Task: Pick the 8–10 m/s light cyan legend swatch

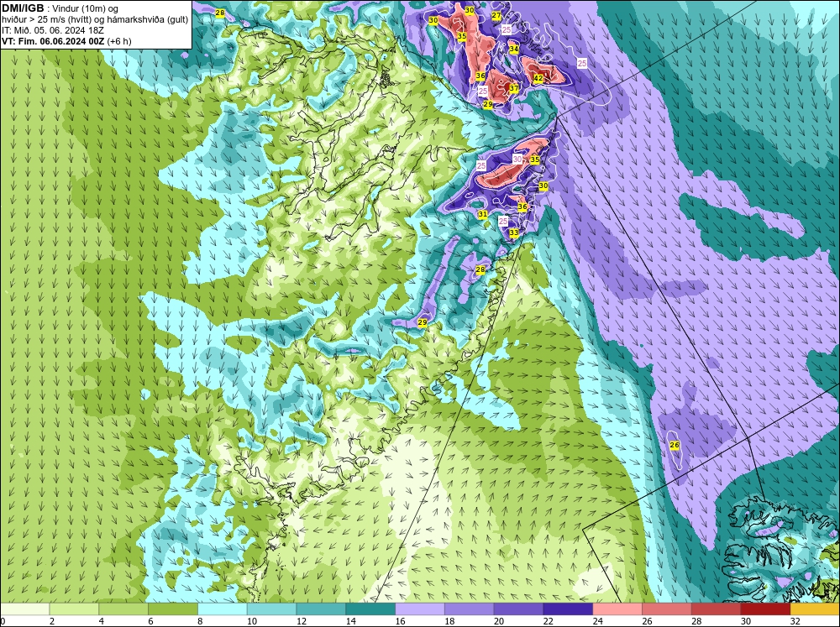Action: click(223, 609)
